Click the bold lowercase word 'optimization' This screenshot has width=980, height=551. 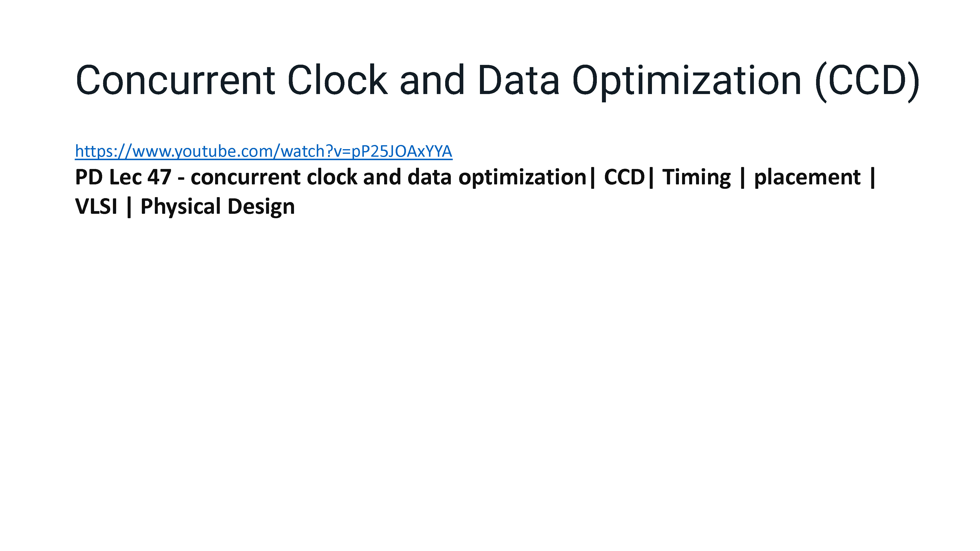tap(523, 178)
